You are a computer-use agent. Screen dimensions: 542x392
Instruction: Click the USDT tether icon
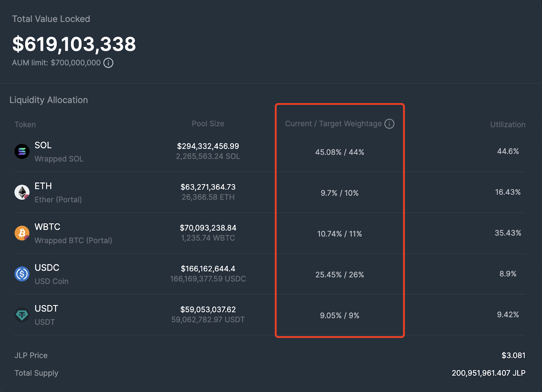(x=22, y=315)
